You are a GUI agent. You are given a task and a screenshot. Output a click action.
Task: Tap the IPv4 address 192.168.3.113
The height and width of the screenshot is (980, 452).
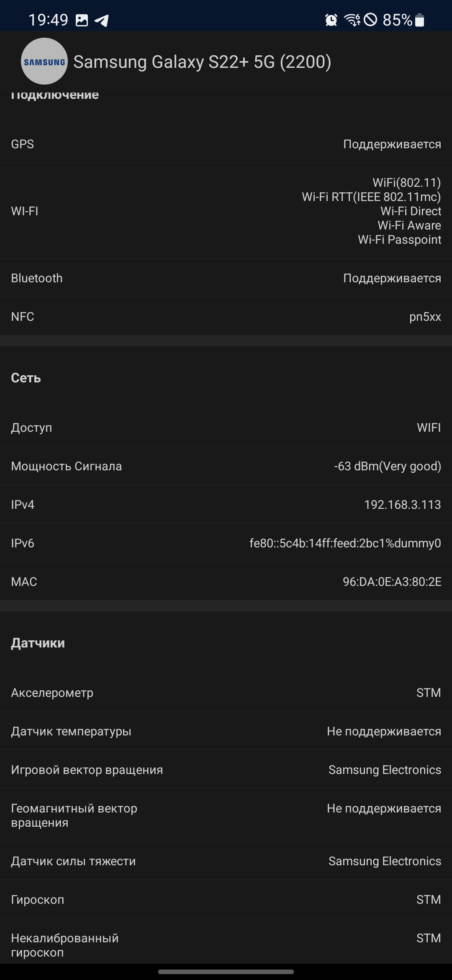(x=402, y=505)
